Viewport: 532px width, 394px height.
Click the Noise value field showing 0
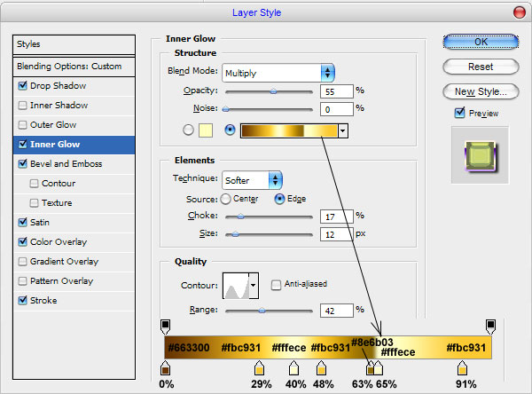click(337, 109)
